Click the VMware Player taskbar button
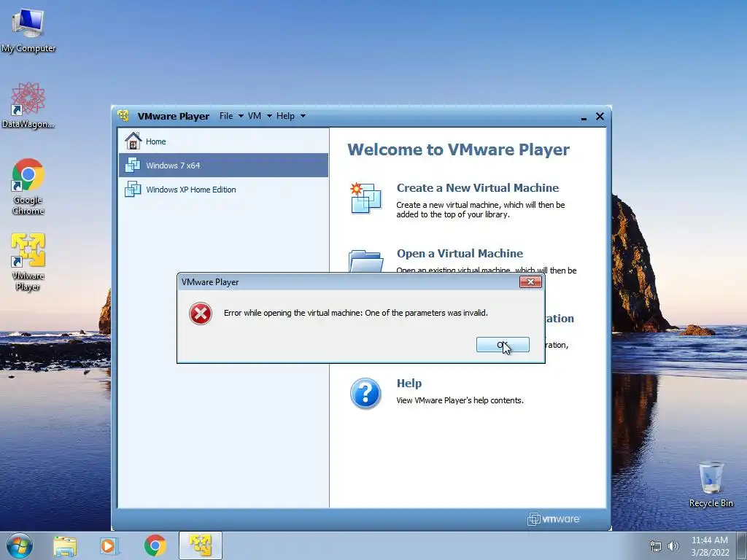The height and width of the screenshot is (560, 747). 201,545
